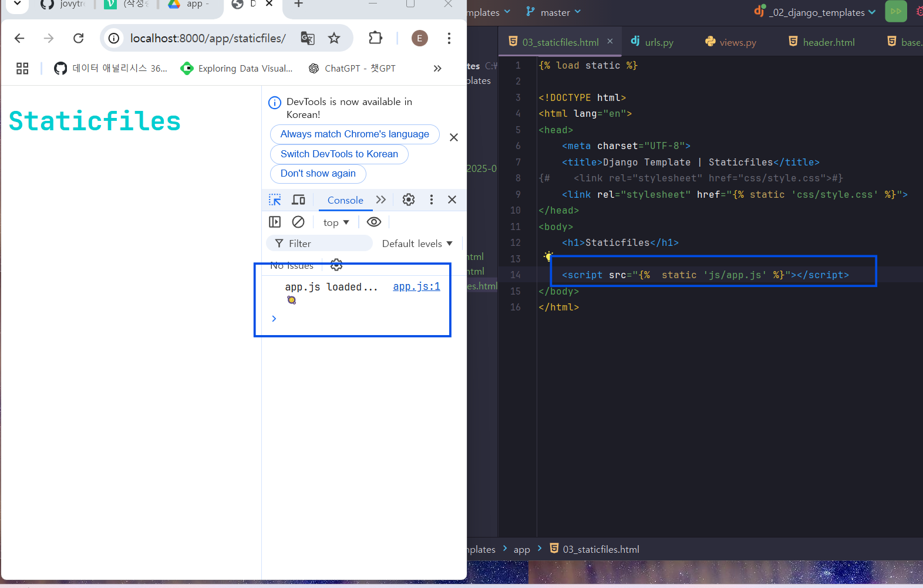Screen dimensions: 923x588
Task: Switch to the app Google Drive tab
Action: (x=190, y=4)
